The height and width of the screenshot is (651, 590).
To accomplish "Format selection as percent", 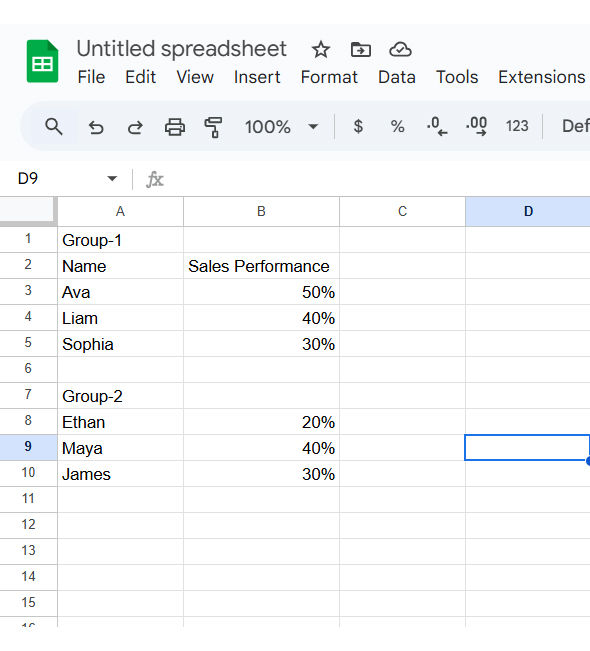I will pyautogui.click(x=397, y=126).
